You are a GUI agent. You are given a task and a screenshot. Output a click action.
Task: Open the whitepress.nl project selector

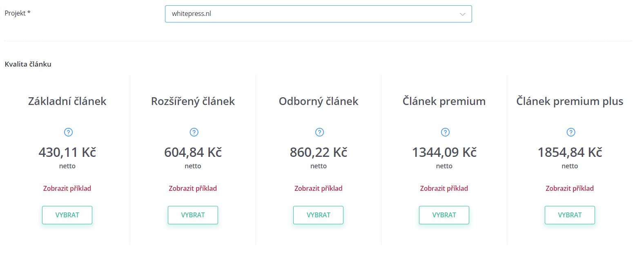(x=318, y=14)
